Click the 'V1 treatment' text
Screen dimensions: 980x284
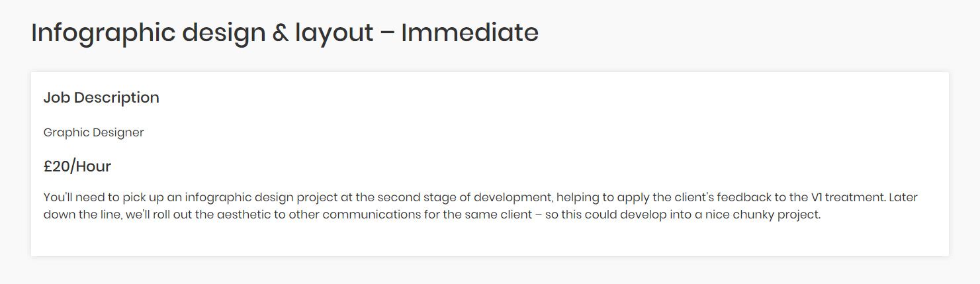pyautogui.click(x=842, y=197)
